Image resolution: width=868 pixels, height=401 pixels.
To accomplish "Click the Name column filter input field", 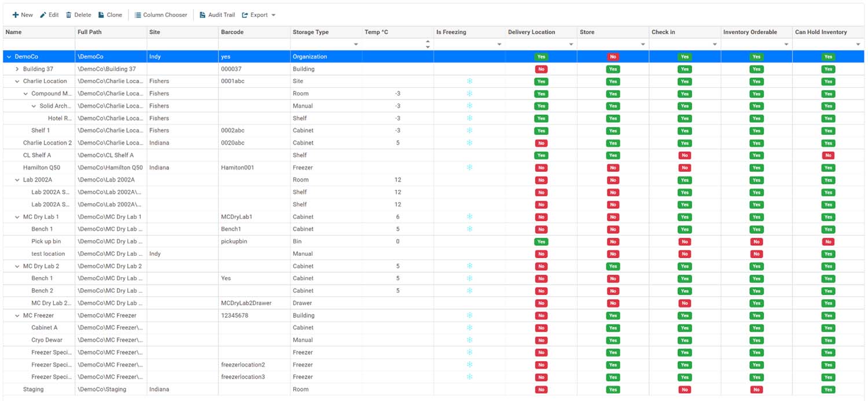I will click(x=39, y=45).
